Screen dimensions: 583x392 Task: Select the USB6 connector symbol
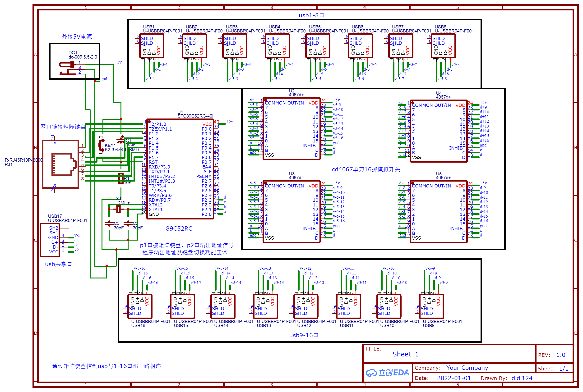(x=361, y=46)
